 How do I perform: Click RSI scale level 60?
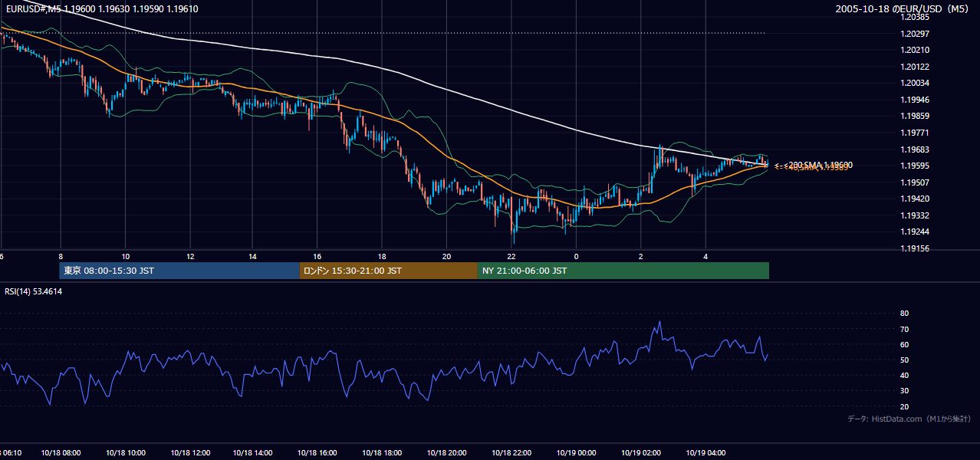pos(904,344)
